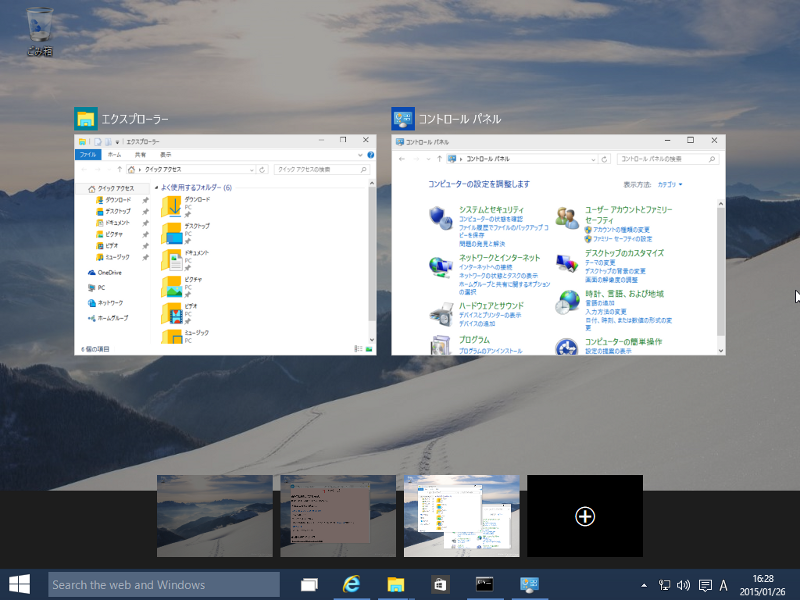Select ダウンロード in the Explorer sidebar
The height and width of the screenshot is (600, 800).
tap(118, 200)
